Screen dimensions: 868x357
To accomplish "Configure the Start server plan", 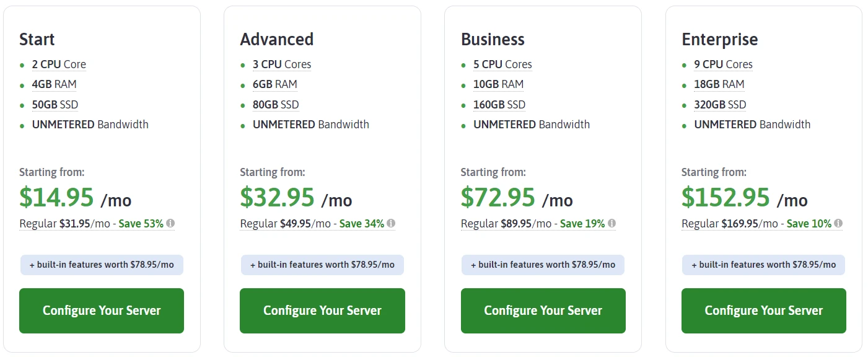I will [101, 311].
